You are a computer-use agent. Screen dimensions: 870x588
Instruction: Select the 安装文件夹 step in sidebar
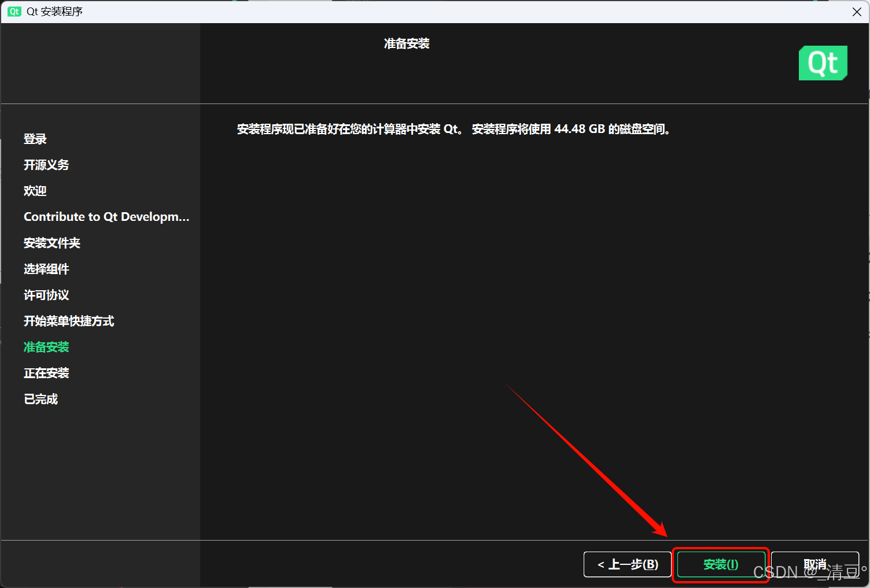[x=52, y=243]
